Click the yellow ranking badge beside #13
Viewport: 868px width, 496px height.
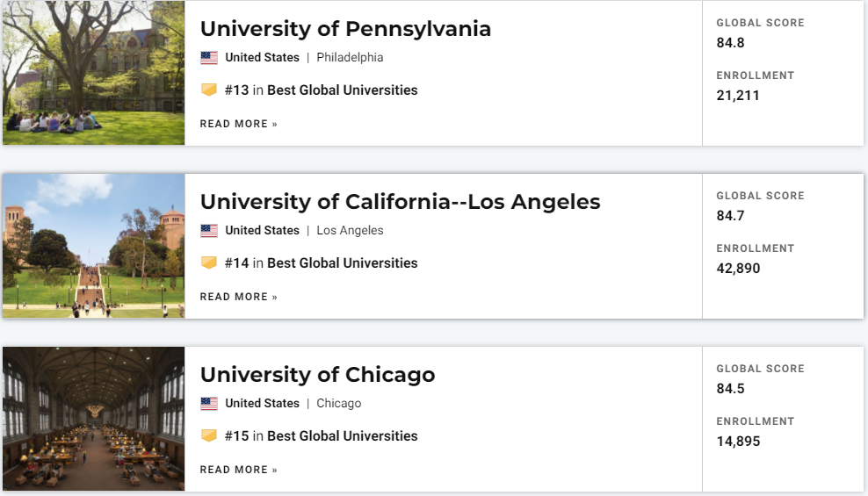click(209, 90)
